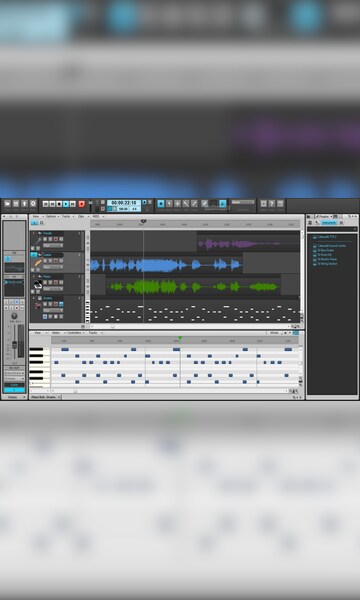Click the blue add track button
360x600 pixels.
(x=34, y=223)
